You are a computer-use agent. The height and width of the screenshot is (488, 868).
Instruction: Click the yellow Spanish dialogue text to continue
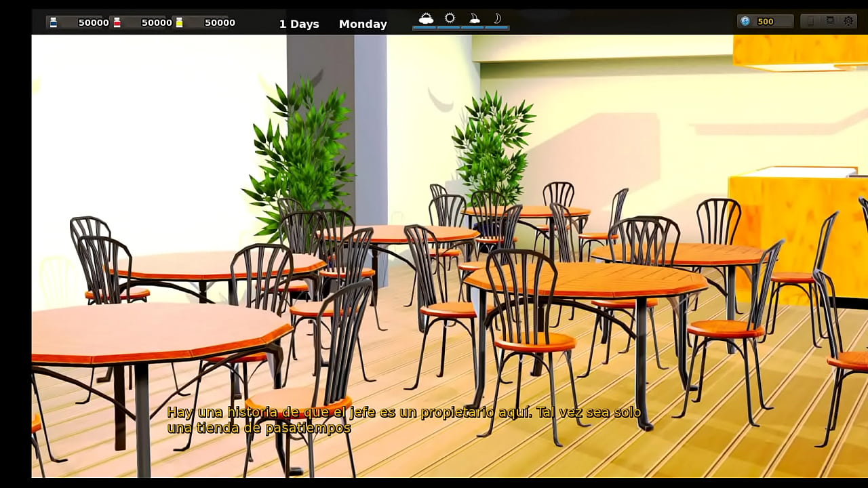pyautogui.click(x=403, y=420)
